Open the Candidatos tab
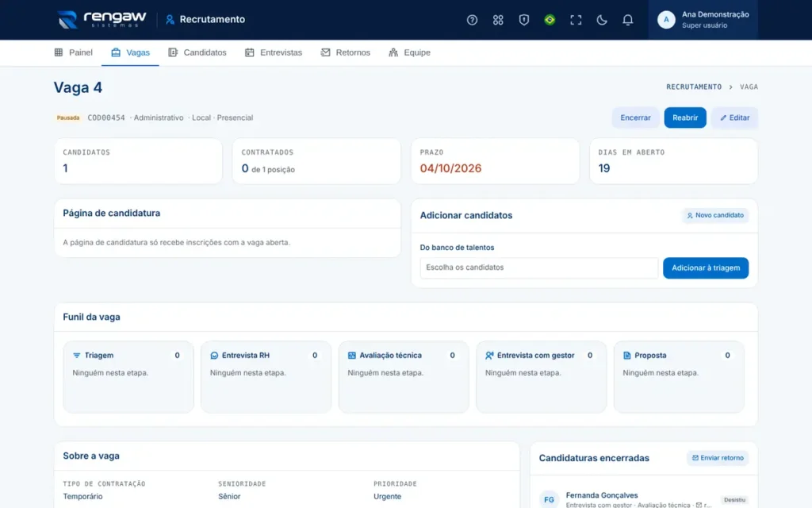Viewport: 812px width, 508px height. coord(197,52)
